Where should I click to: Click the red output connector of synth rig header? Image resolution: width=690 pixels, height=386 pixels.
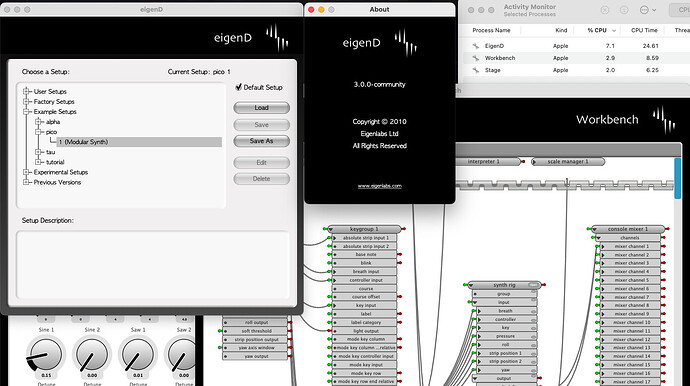(544, 285)
